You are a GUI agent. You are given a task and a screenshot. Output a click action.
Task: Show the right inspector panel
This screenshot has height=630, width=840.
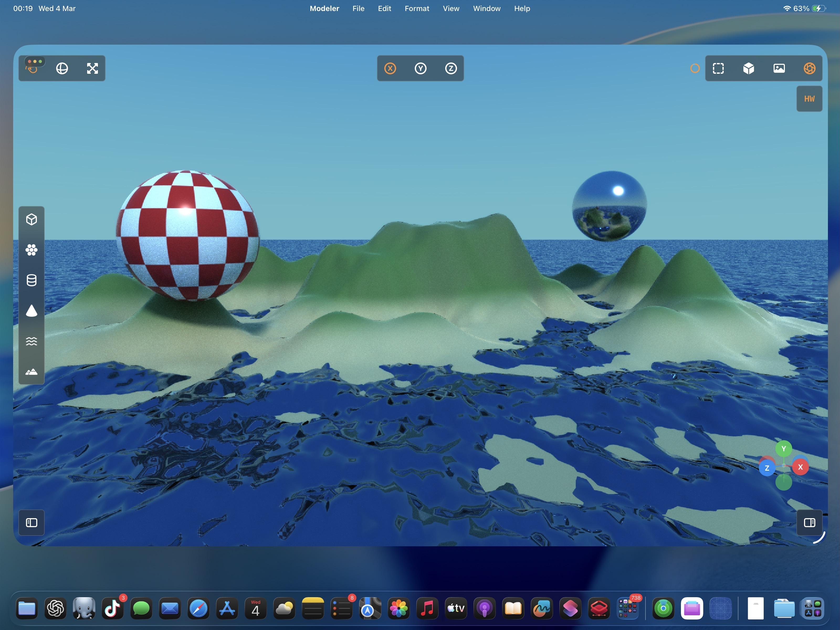pos(809,523)
